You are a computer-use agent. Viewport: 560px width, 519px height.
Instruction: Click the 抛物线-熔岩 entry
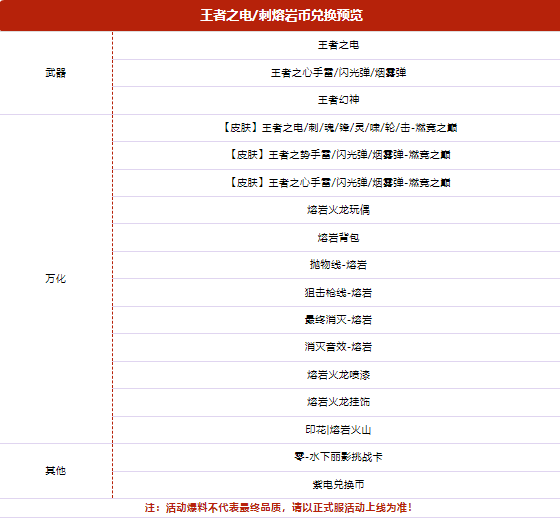point(339,265)
